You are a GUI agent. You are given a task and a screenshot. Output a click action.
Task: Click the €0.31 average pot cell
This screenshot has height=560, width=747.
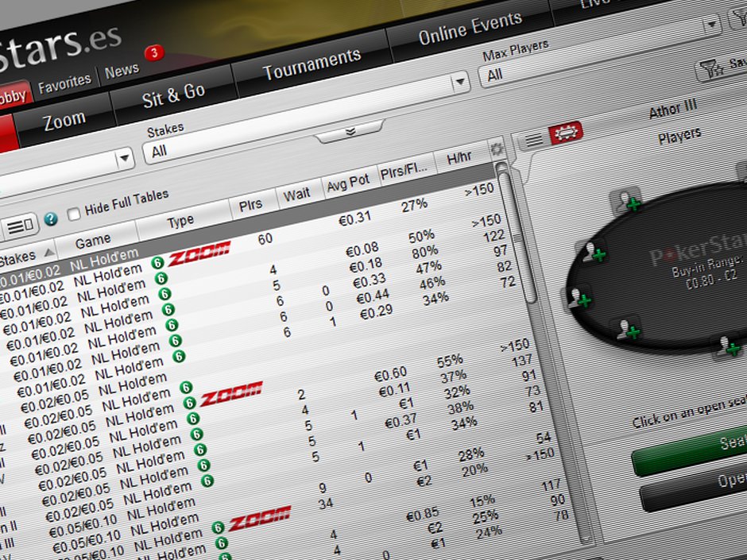354,218
